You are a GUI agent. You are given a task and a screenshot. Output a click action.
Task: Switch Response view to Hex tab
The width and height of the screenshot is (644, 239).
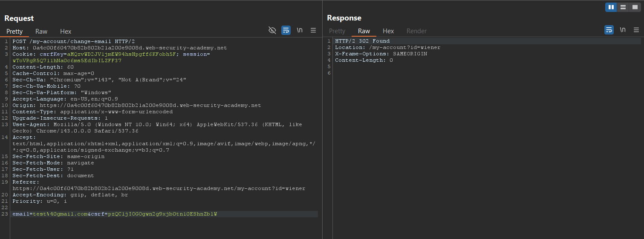click(x=388, y=31)
